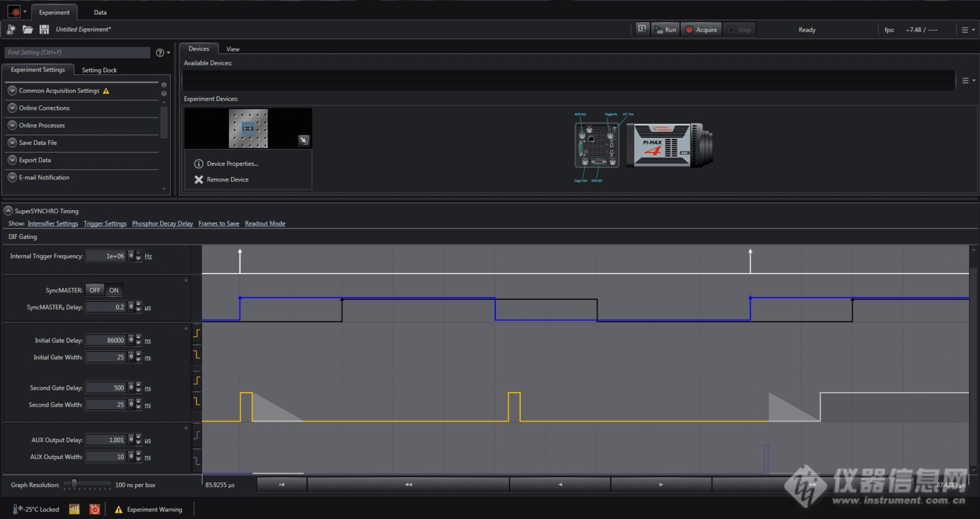This screenshot has height=519, width=980.
Task: Switch to the Data tab
Action: (100, 12)
